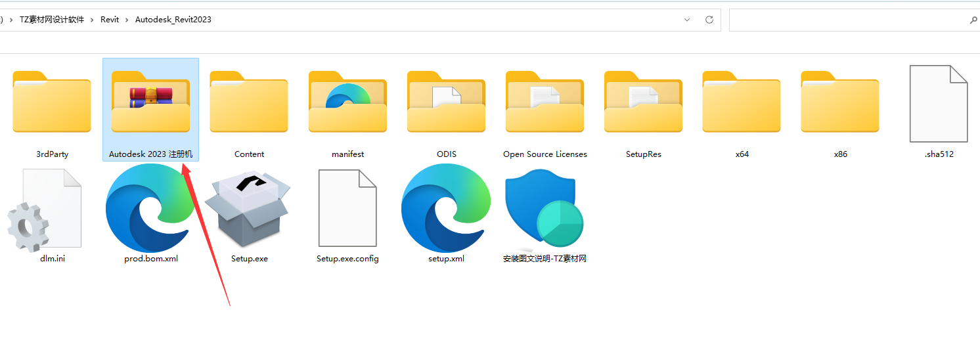Select the setup.xml Edge icon
Image resolution: width=980 pixels, height=352 pixels.
[446, 208]
